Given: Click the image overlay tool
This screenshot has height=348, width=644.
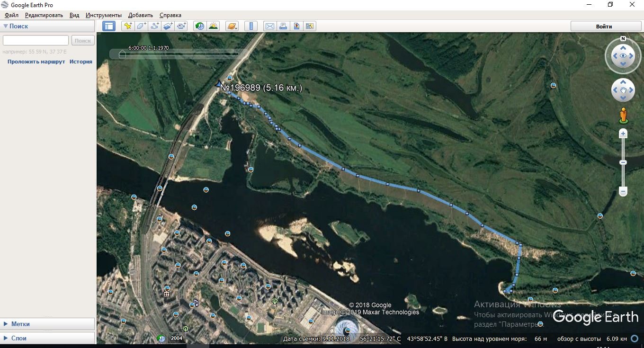Looking at the screenshot, I should 168,27.
